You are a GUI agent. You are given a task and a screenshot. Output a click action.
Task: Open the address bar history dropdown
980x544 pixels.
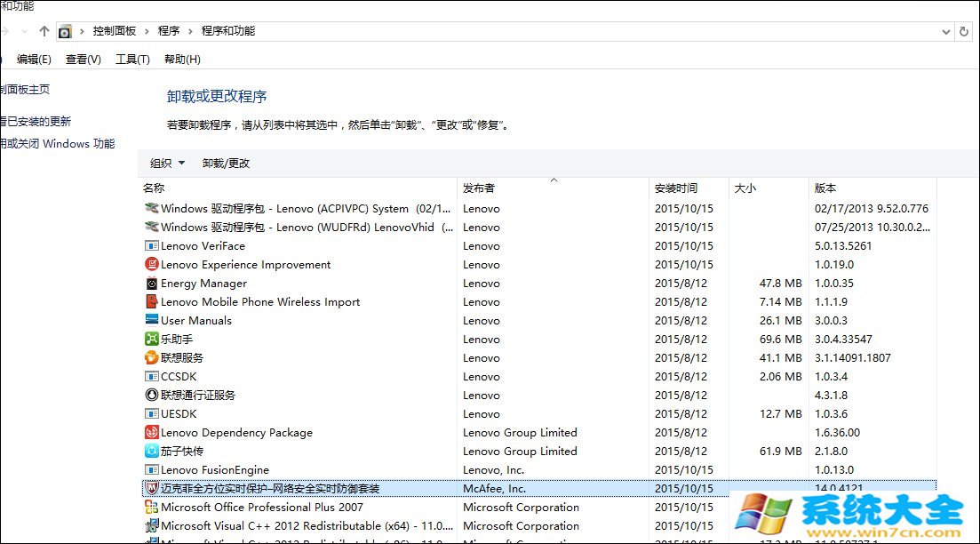pos(945,31)
